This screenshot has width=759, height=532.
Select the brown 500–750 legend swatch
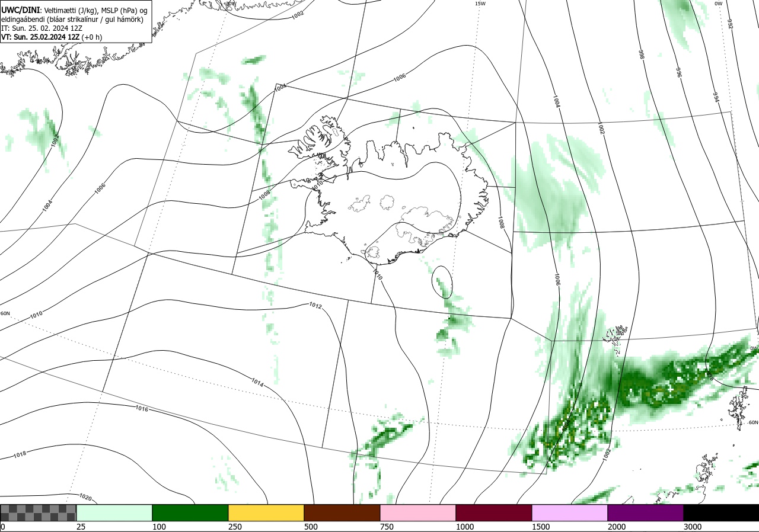(342, 512)
